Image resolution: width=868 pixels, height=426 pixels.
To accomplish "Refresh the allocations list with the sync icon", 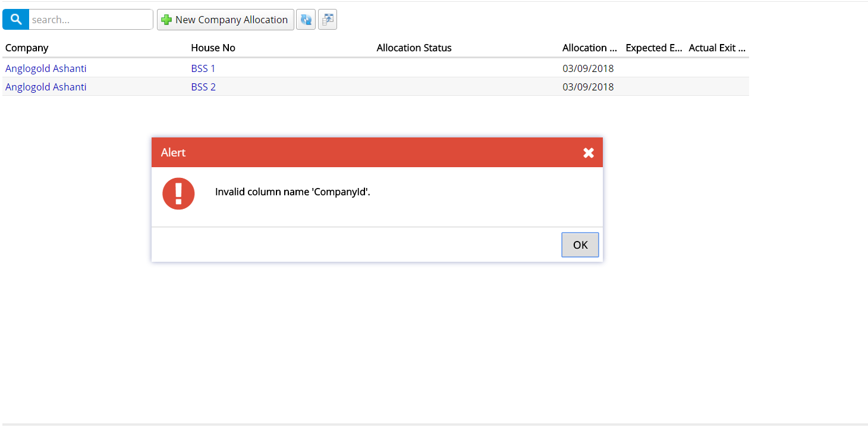I will point(306,19).
